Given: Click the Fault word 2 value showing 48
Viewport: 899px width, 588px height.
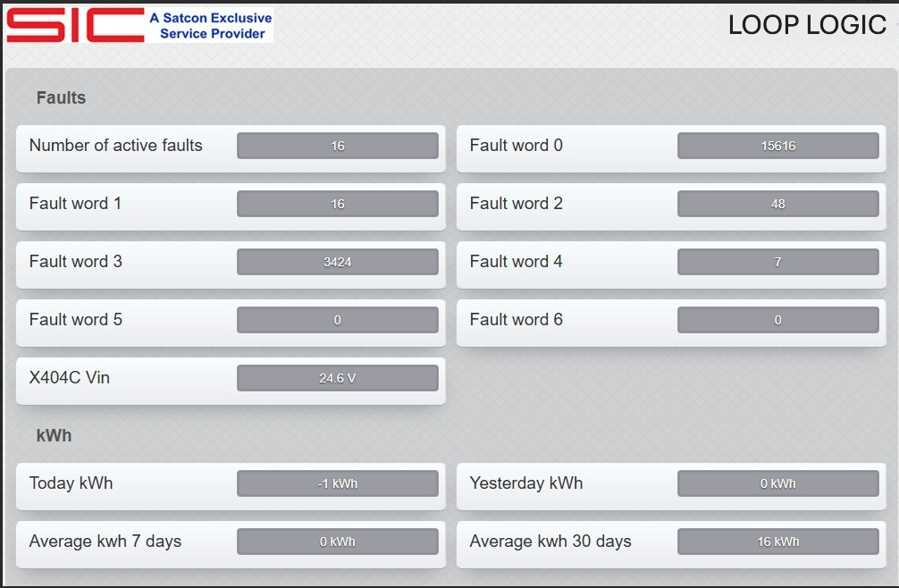Looking at the screenshot, I should pyautogui.click(x=778, y=204).
